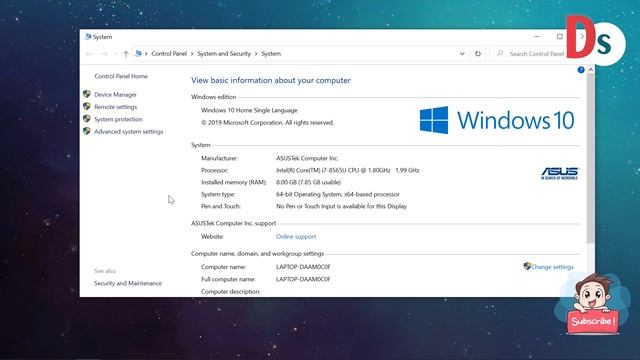Image resolution: width=640 pixels, height=360 pixels.
Task: Open Security and Maintenance link
Action: [x=128, y=283]
